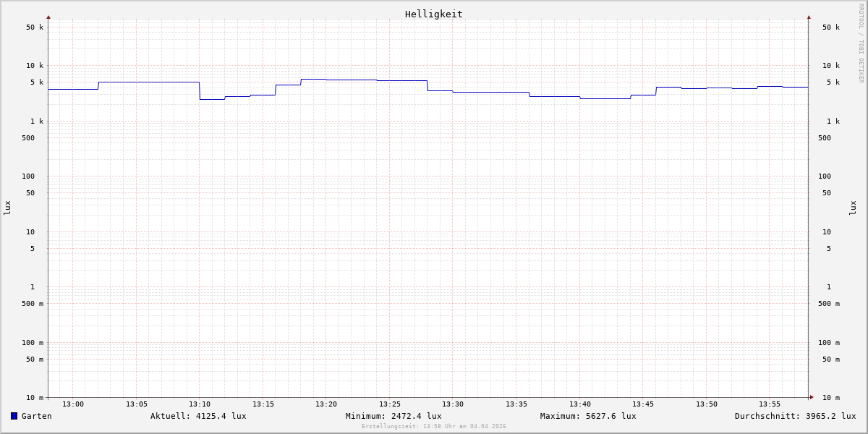Select the 'Minimum: 2472.4 lux' value
868x434 pixels.
point(393,416)
